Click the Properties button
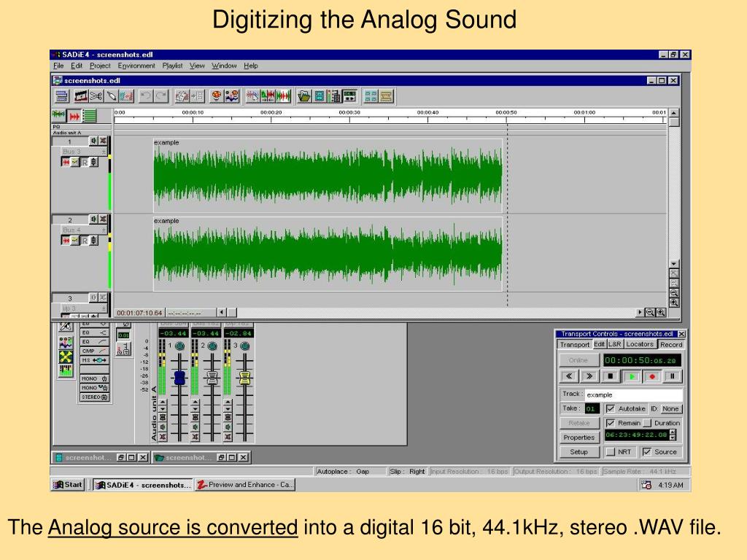This screenshot has height=560, width=747. click(578, 437)
